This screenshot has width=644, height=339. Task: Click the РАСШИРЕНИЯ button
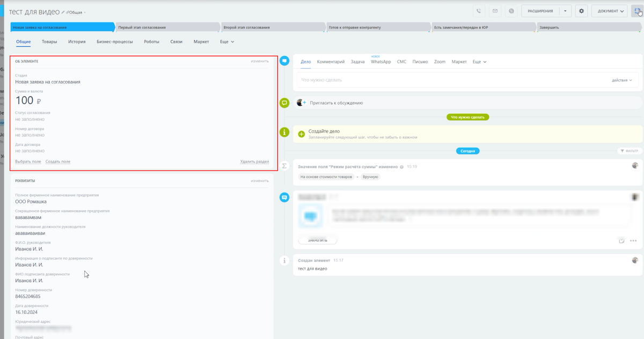pyautogui.click(x=540, y=11)
